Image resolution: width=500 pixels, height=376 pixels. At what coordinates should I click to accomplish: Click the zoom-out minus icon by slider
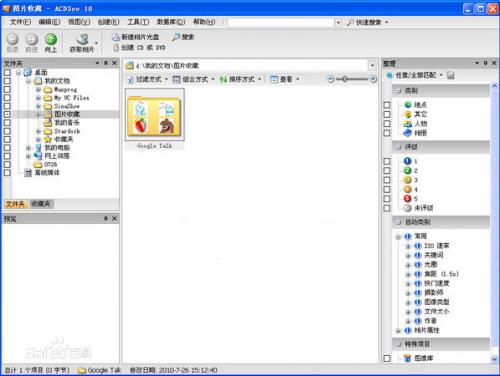330,79
